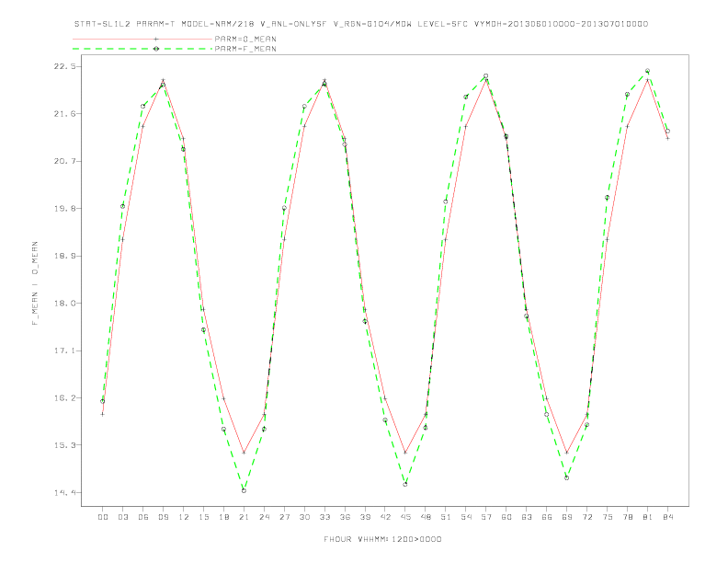Click x-axis forecast hour label 66

click(547, 517)
